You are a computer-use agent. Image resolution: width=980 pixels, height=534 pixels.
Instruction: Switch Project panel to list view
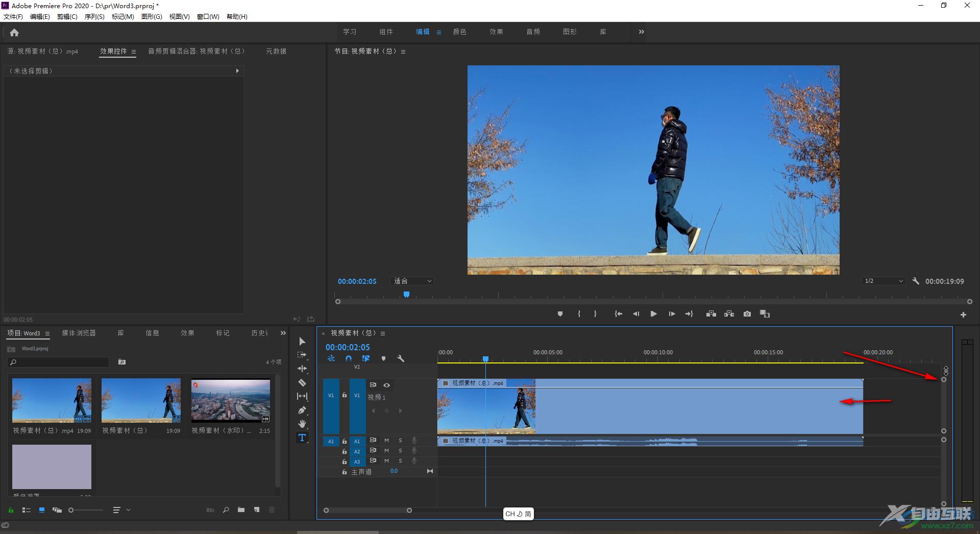(x=26, y=510)
